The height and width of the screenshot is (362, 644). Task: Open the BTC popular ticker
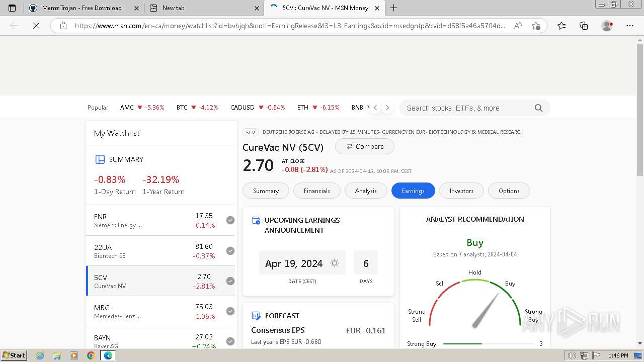click(x=197, y=108)
